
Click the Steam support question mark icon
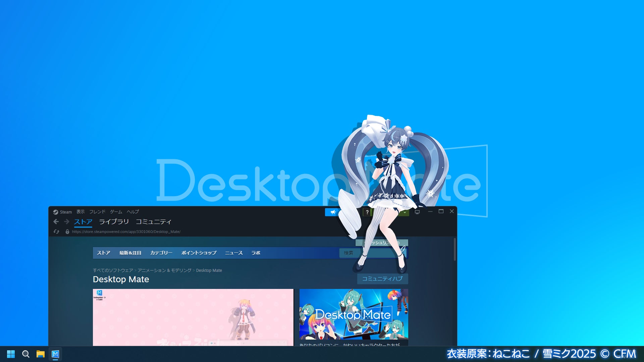pos(368,212)
